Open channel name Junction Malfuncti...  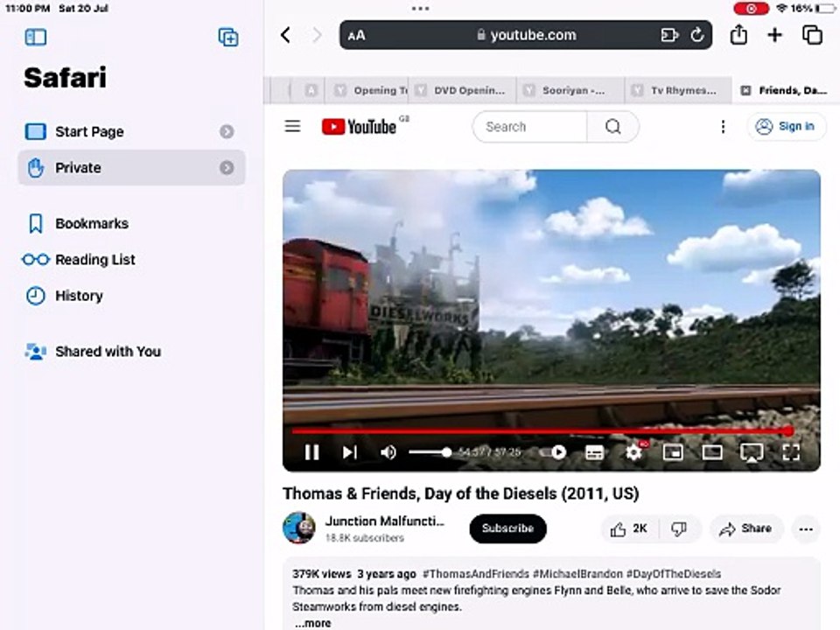(385, 521)
